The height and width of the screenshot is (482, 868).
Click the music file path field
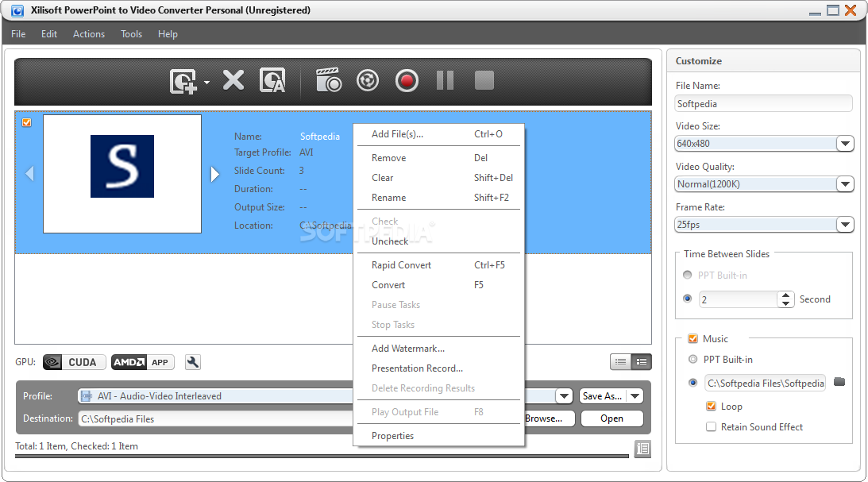click(765, 383)
